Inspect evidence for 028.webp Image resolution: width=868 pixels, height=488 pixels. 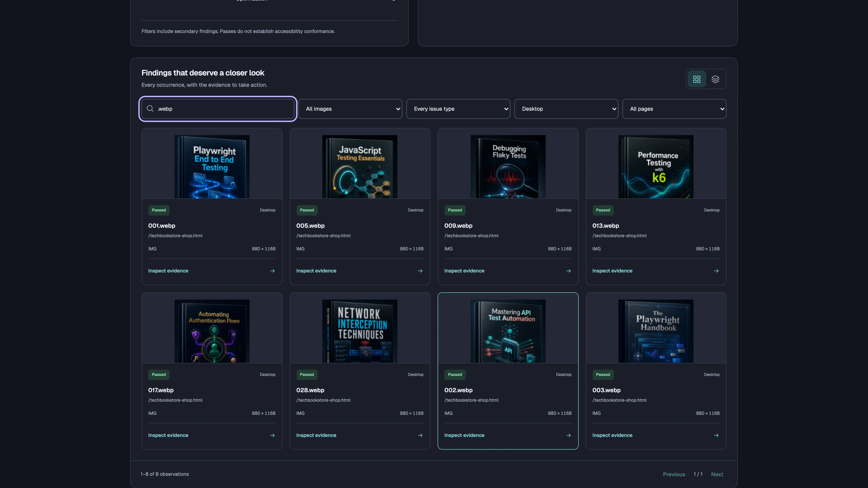316,435
